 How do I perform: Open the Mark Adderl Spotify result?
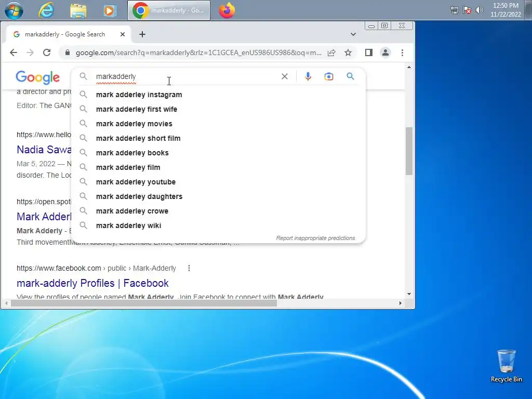coord(44,217)
